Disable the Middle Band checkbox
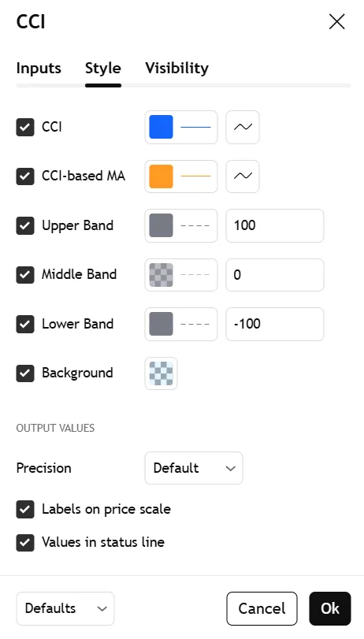Screen dimensions: 364x639 pyautogui.click(x=25, y=275)
